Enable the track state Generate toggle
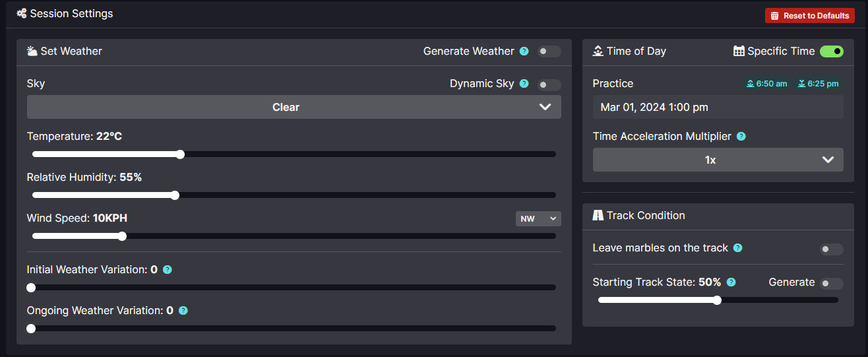The width and height of the screenshot is (868, 357). pos(832,284)
